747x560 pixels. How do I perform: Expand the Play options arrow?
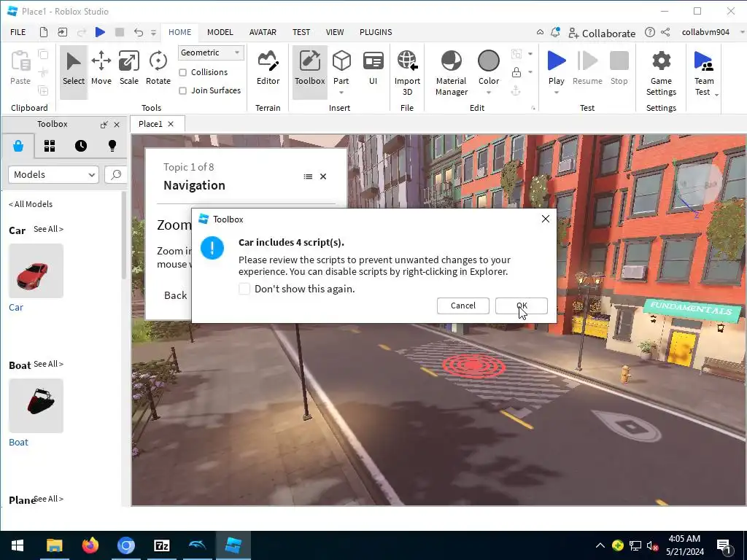(556, 93)
